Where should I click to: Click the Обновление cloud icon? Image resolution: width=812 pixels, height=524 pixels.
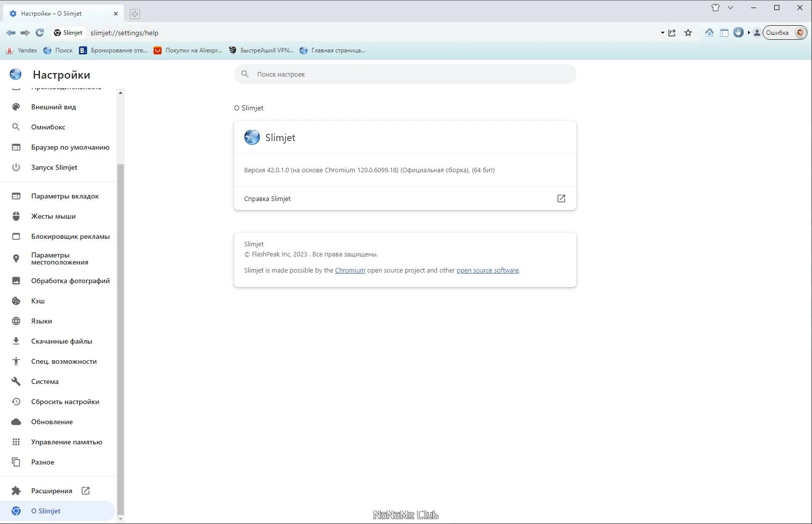16,422
